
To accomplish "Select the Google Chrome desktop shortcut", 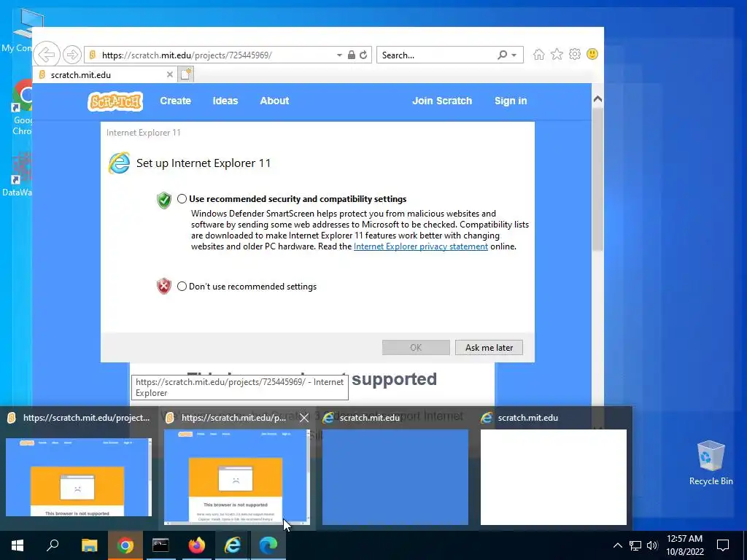I will coord(21,107).
